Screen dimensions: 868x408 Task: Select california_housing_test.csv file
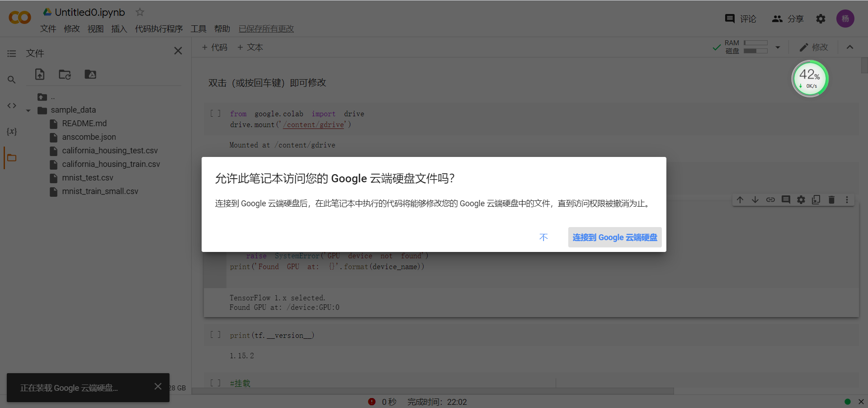click(x=110, y=151)
